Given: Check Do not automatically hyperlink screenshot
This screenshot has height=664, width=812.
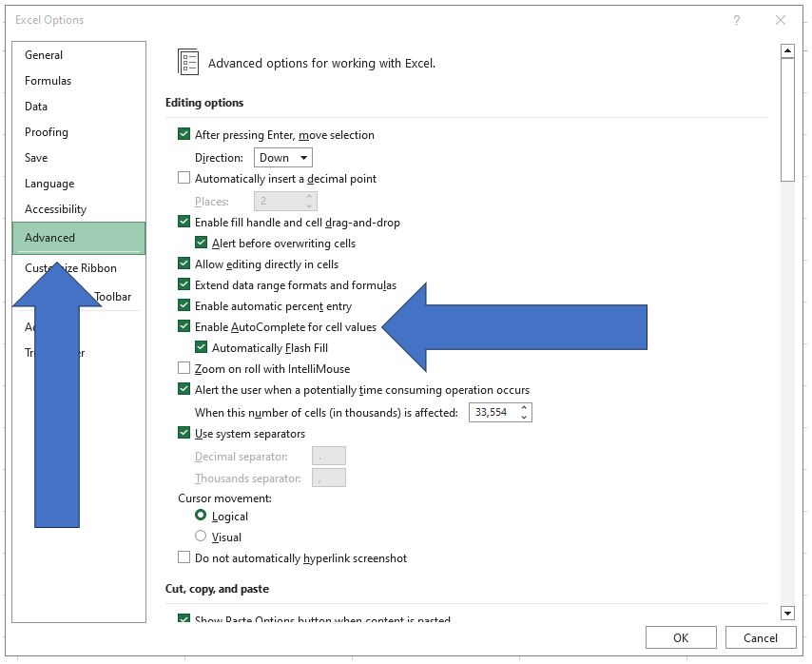Looking at the screenshot, I should 184,558.
